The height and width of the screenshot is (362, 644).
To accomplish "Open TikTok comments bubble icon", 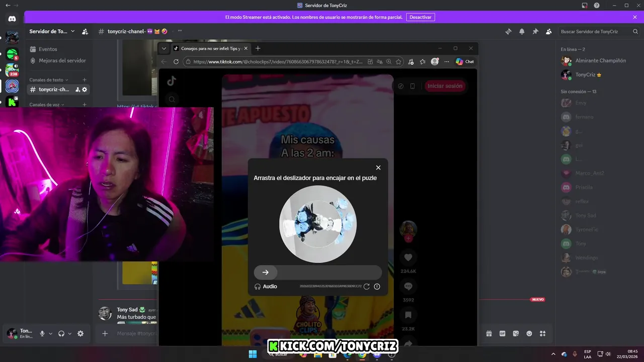I will [408, 286].
